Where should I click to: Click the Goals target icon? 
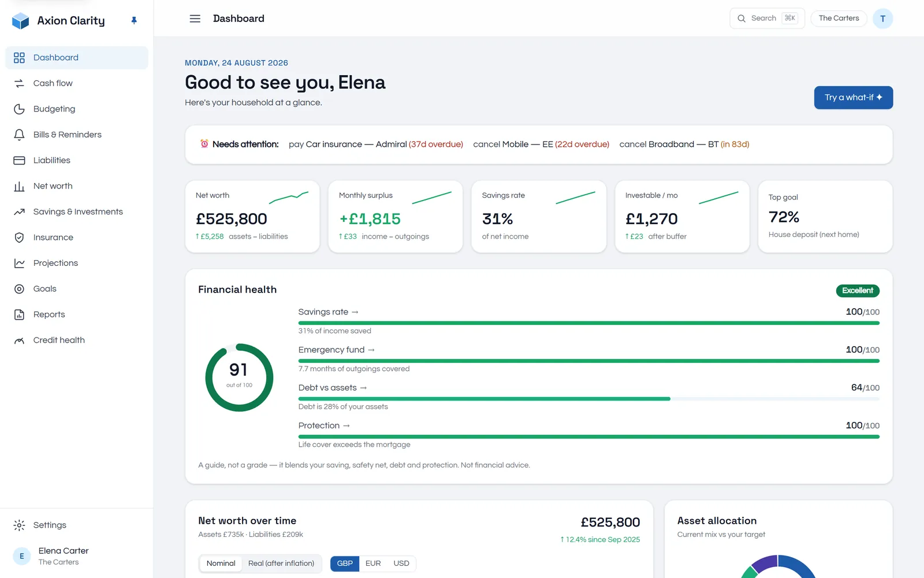[19, 289]
